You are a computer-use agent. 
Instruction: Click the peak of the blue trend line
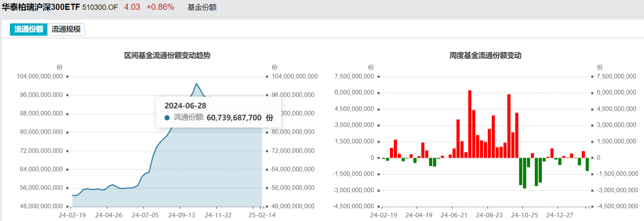[197, 84]
